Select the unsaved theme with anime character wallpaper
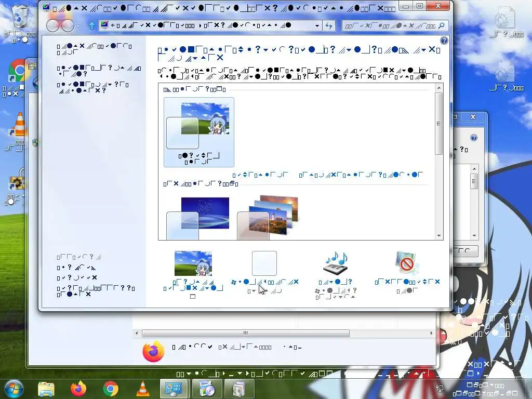Screen dimensions: 532x399 click(x=199, y=132)
